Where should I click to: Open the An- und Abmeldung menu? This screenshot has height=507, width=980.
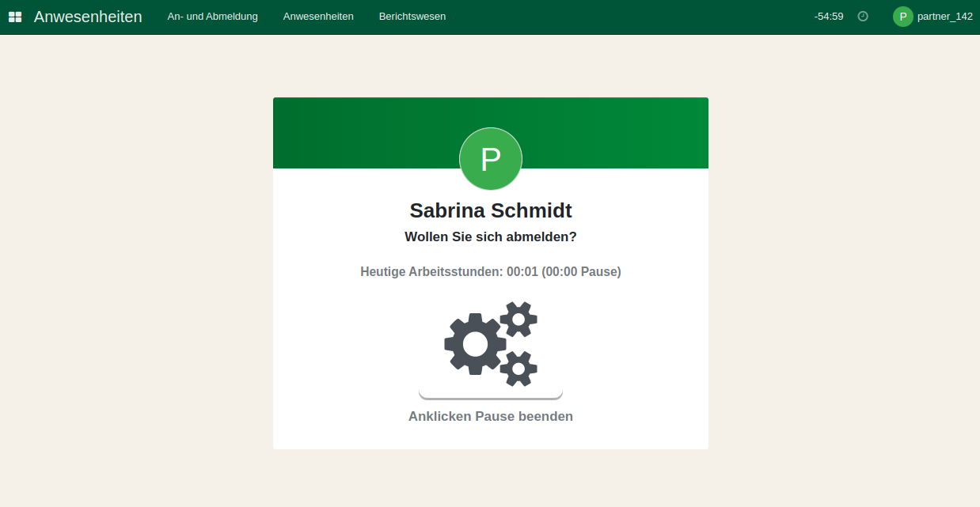tap(213, 17)
